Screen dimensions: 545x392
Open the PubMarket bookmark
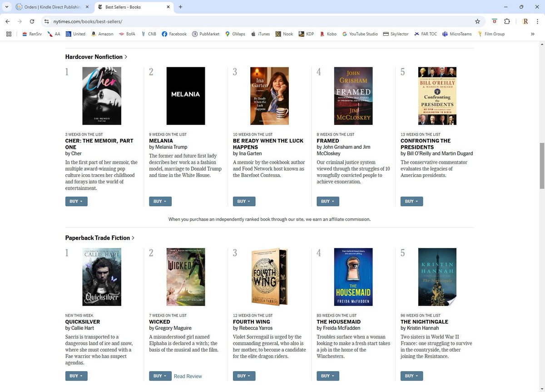pyautogui.click(x=206, y=34)
